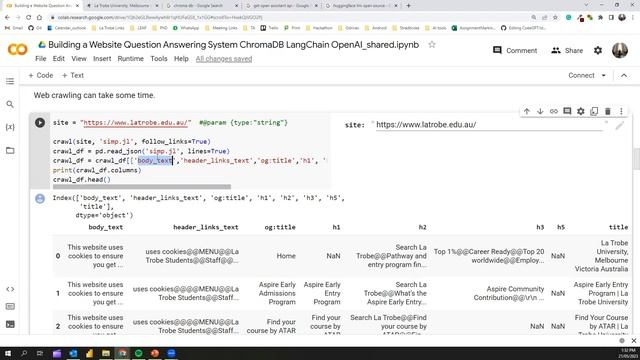Open a new browser tab
640x360 pixels.
click(x=409, y=6)
